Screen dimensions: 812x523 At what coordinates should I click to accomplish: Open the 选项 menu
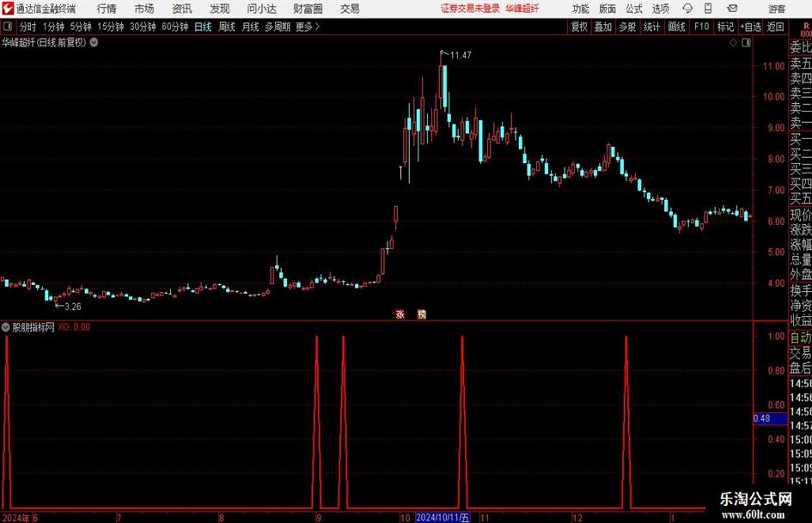[x=660, y=9]
